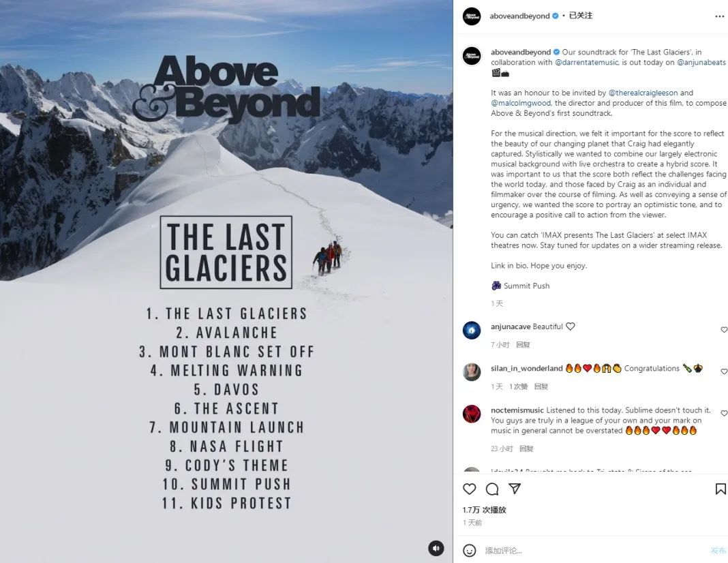Screen dimensions: 728x563
Task: Open @therealcraigleeson mention link
Action: [x=643, y=93]
